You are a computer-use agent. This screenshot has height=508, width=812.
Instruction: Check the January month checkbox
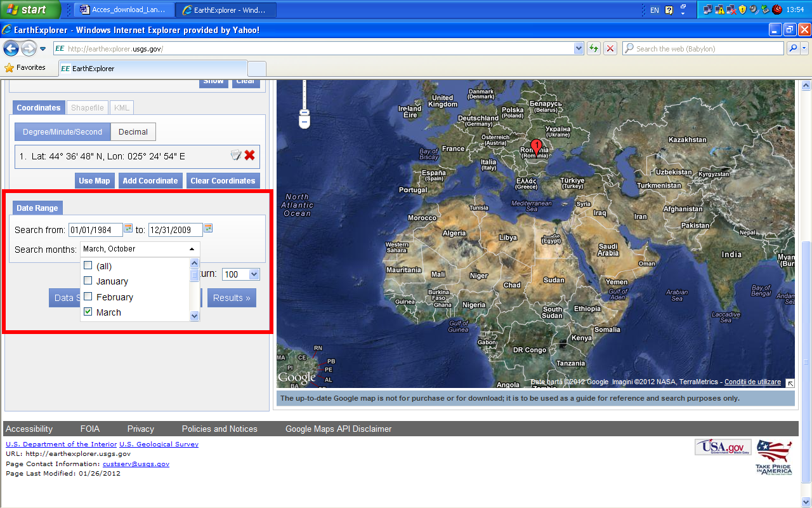88,281
